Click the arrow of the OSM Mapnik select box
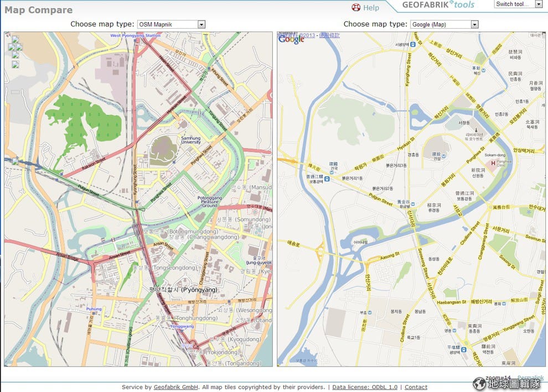 201,24
